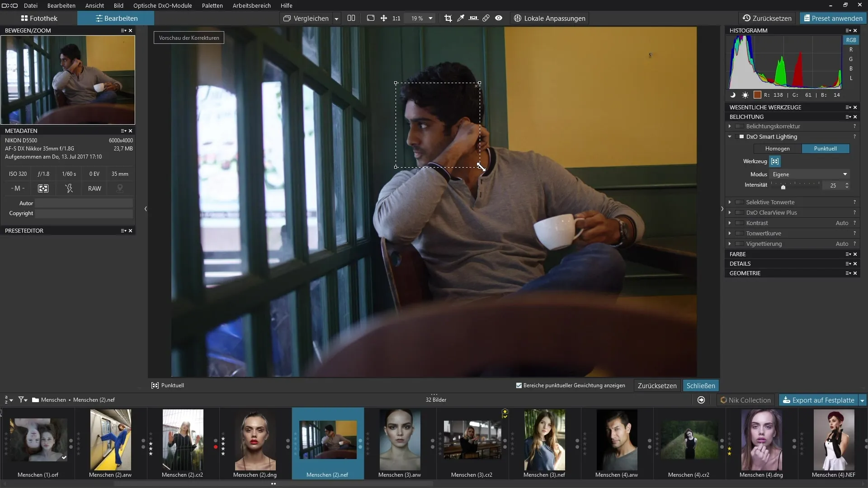Open the Modus Eigene dropdown
Viewport: 868px width, 488px height.
[810, 174]
